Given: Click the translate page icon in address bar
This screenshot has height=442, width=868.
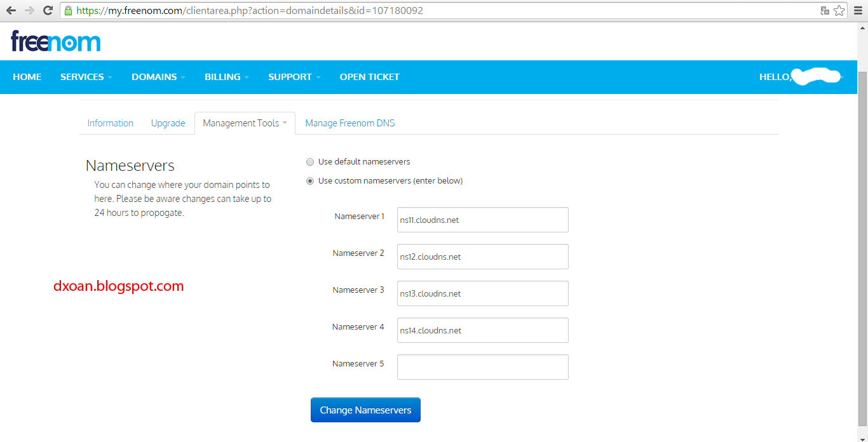Looking at the screenshot, I should tap(825, 11).
